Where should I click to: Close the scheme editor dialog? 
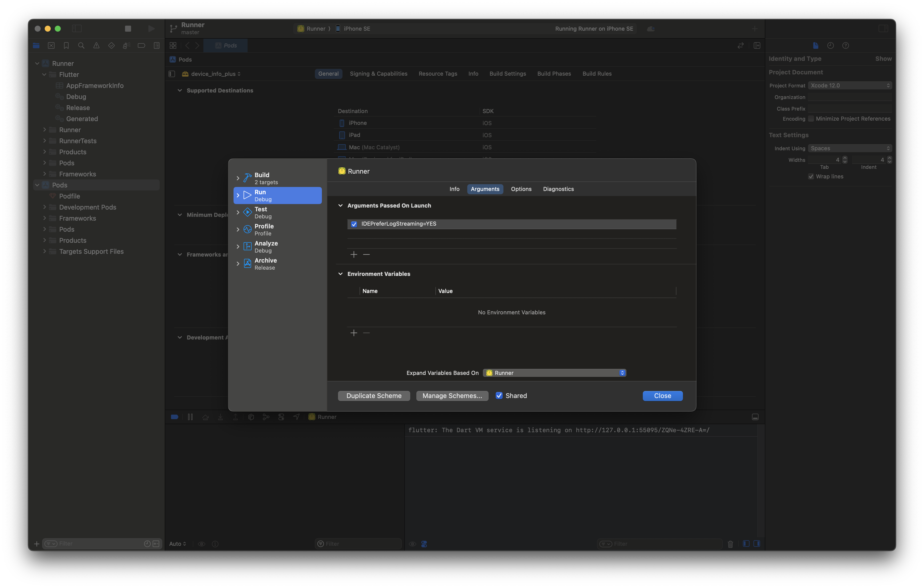tap(662, 396)
